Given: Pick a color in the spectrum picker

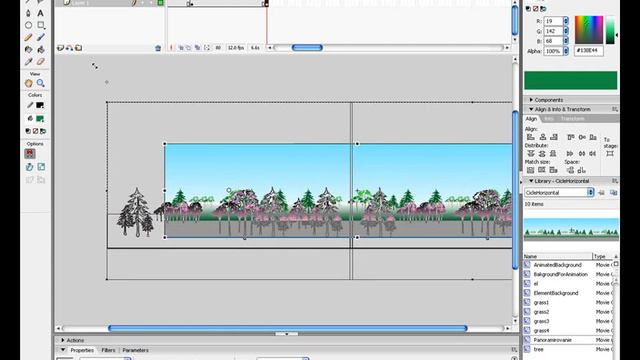Looking at the screenshot, I should click(x=589, y=30).
